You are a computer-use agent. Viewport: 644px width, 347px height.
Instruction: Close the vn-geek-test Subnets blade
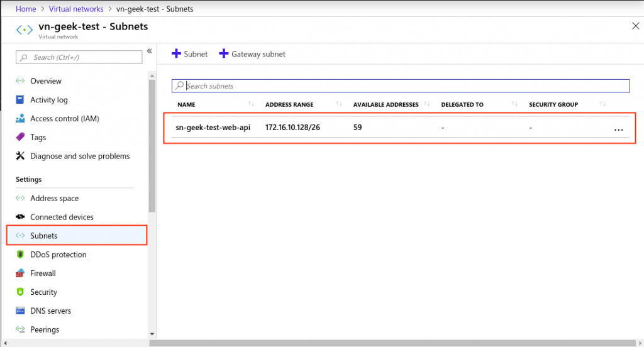pos(635,26)
